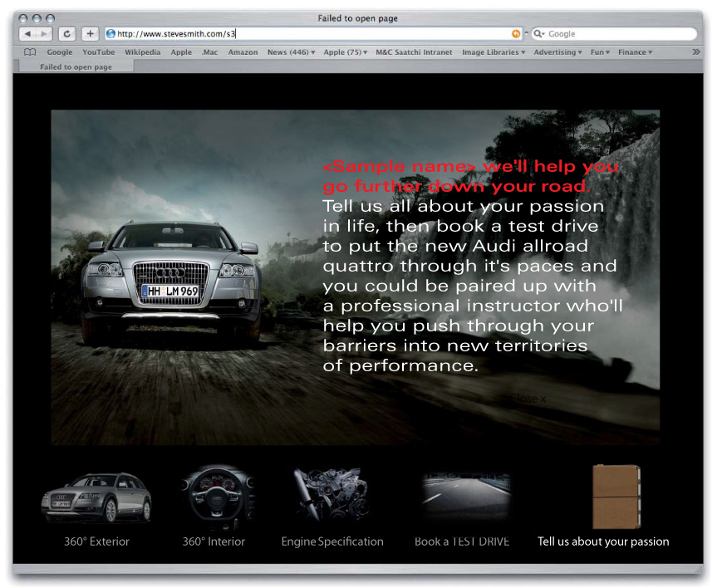Expand the Image Libraries bookmark folder
This screenshot has width=722, height=588.
click(x=494, y=52)
